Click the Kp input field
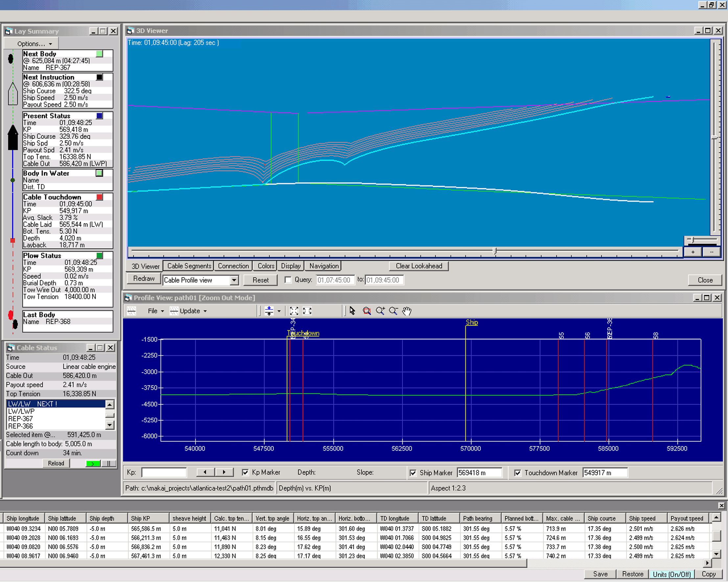Image resolution: width=728 pixels, height=582 pixels. point(164,473)
